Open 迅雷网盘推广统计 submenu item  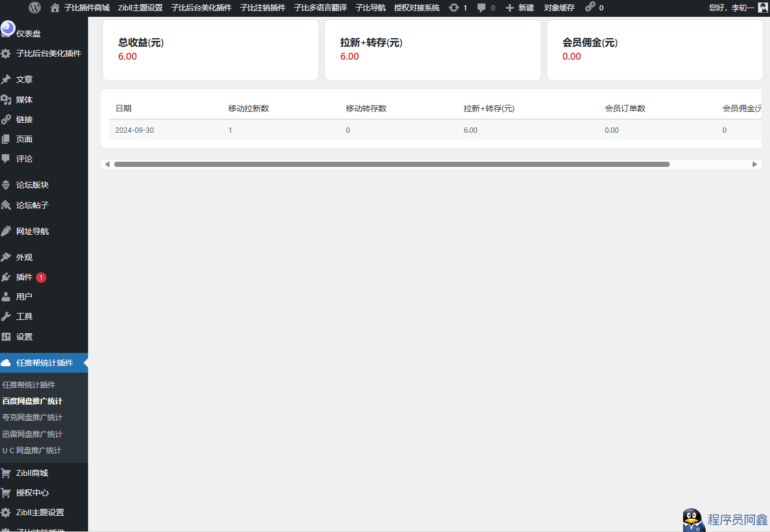(32, 434)
